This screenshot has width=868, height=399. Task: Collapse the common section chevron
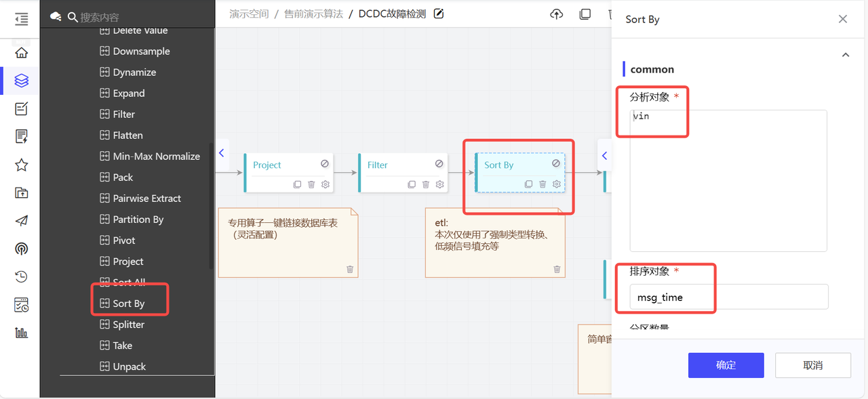pos(846,55)
